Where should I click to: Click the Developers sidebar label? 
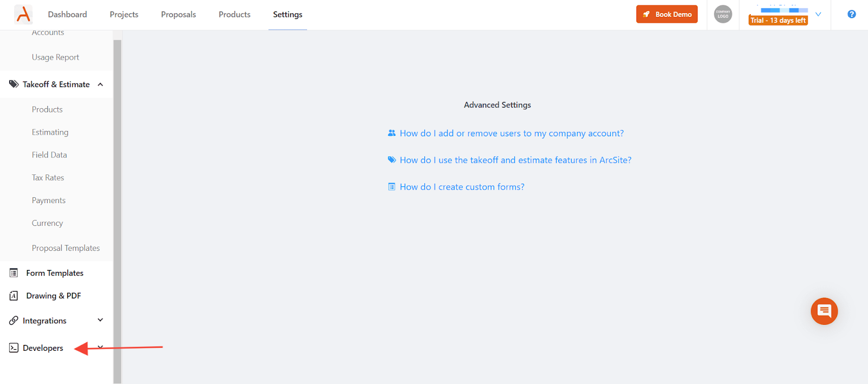coord(43,348)
